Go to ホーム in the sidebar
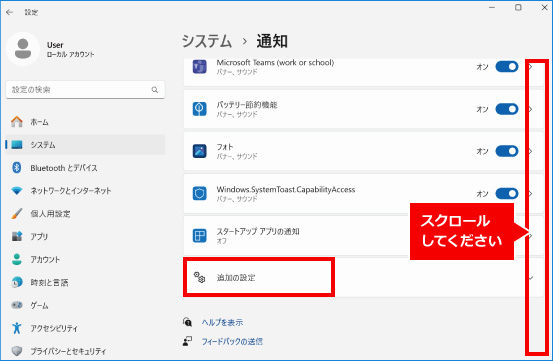553x361 pixels. pyautogui.click(x=85, y=122)
